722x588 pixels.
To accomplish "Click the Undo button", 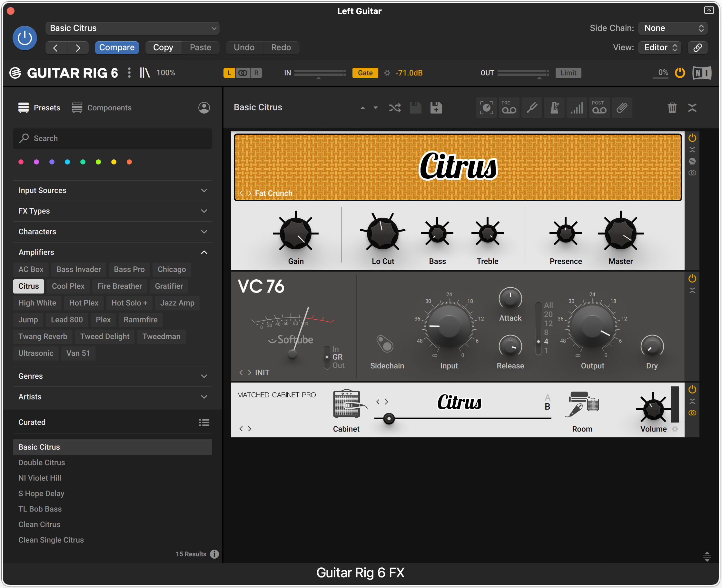I will (244, 47).
